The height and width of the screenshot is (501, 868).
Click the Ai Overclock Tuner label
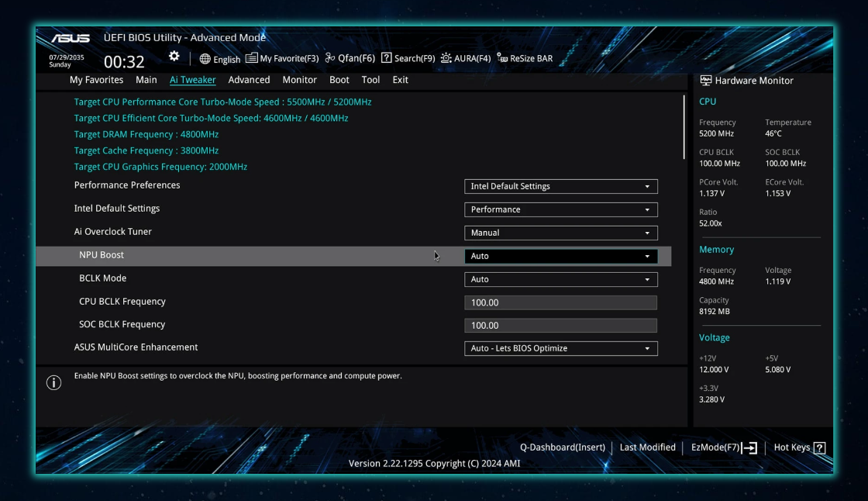click(x=113, y=232)
